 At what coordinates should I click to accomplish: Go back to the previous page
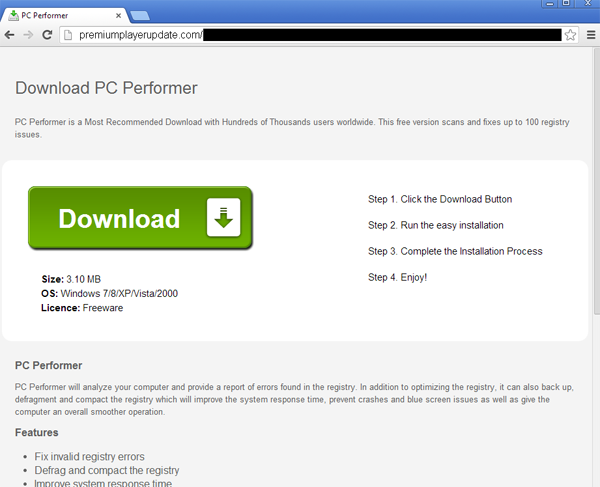tap(9, 35)
